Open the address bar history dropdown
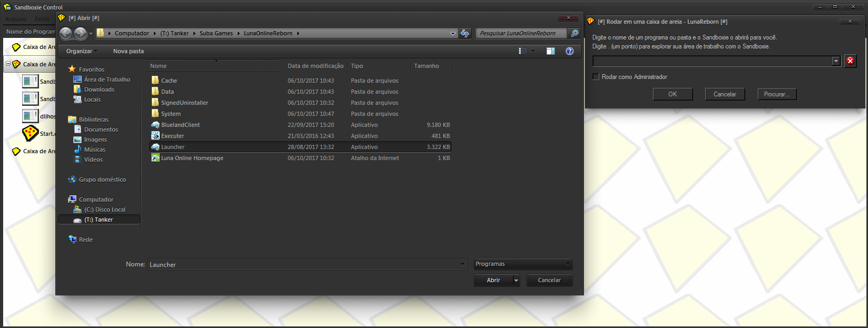This screenshot has width=868, height=328. 453,33
